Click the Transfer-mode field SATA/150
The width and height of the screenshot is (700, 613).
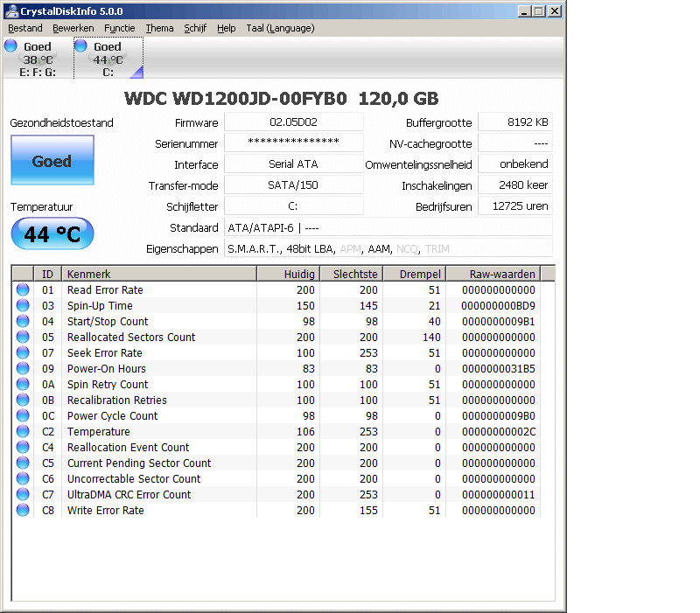tap(294, 185)
